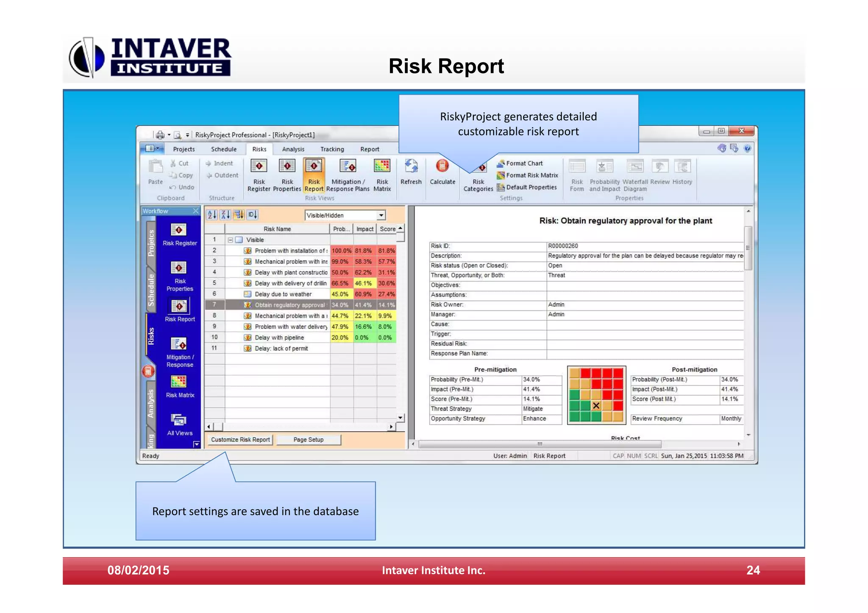868x613 pixels.
Task: Run Calculate from the ribbon
Action: point(442,172)
